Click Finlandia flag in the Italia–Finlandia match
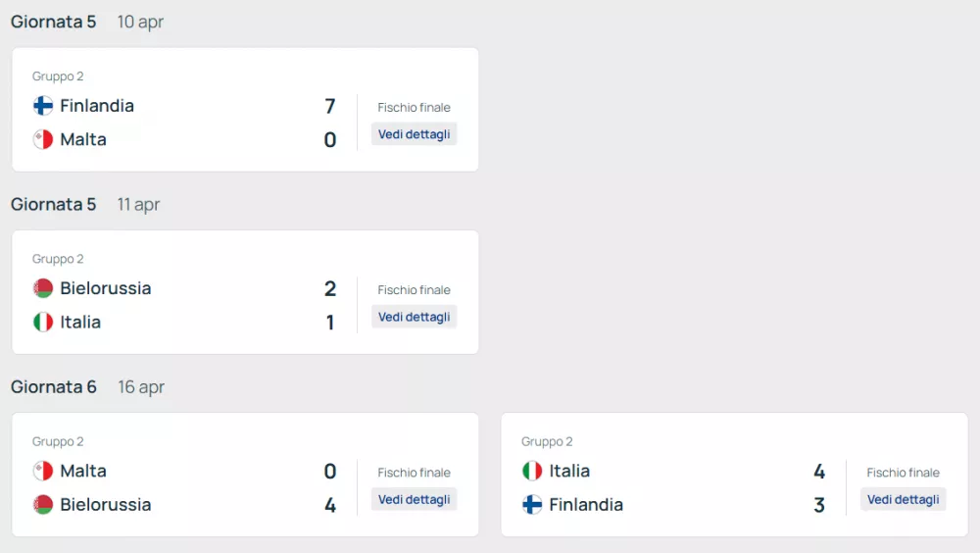Screen dimensions: 980x553 [532, 505]
